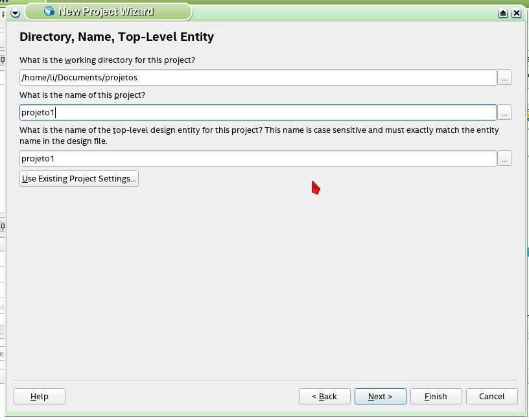Click the New Project Wizard title text
Viewport: 529px width, 420px height.
tap(106, 11)
